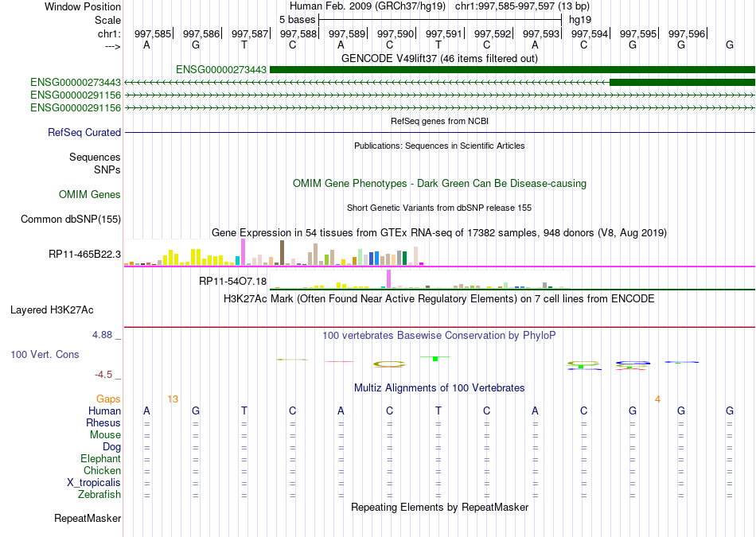
Task: Click the Human Feb. 2009 (GRCh37/hg19) header
Action: click(368, 6)
